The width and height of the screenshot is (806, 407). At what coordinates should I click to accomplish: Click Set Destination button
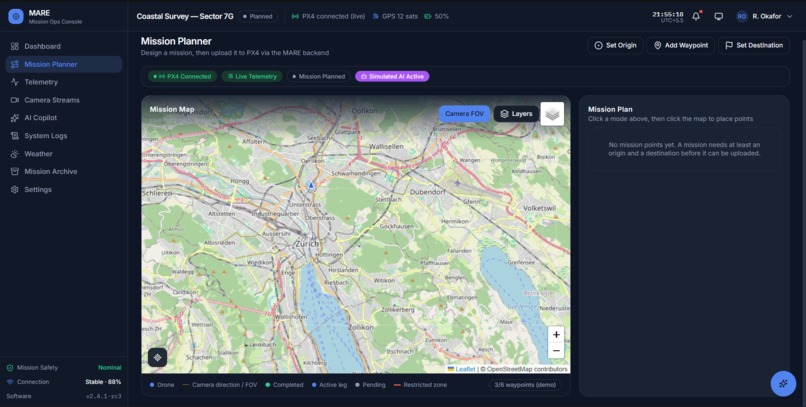[754, 45]
